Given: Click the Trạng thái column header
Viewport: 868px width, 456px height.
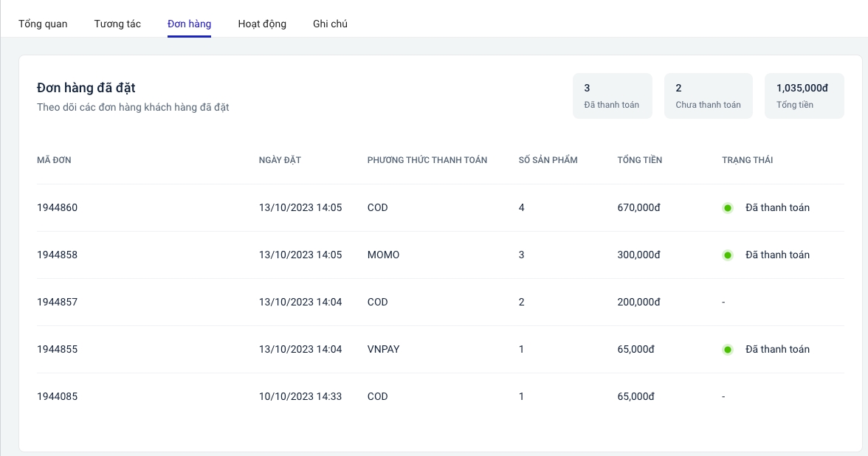Looking at the screenshot, I should 747,160.
